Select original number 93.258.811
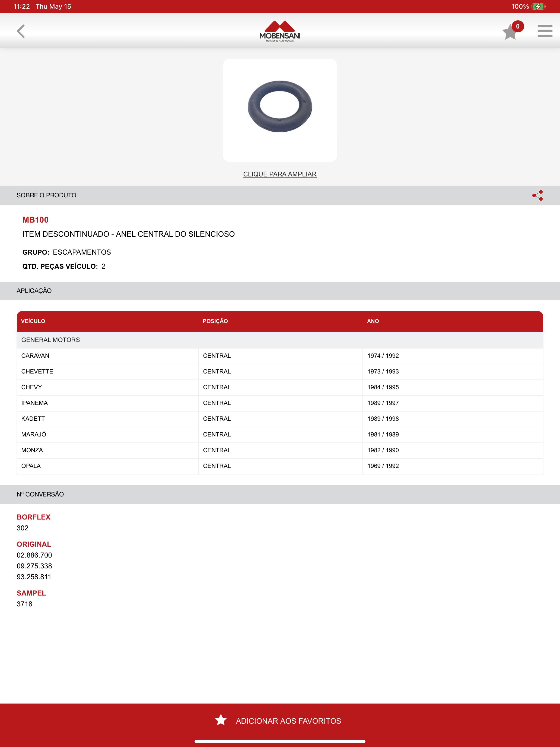The image size is (560, 747). 34,577
